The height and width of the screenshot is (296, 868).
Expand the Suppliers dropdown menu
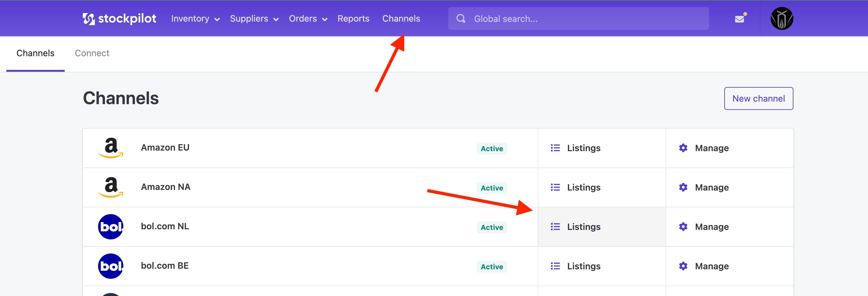click(x=254, y=18)
